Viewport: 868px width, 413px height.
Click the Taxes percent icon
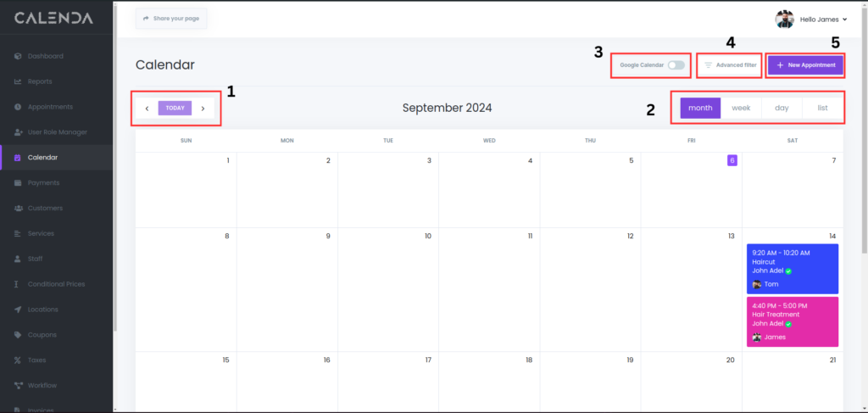(x=18, y=360)
